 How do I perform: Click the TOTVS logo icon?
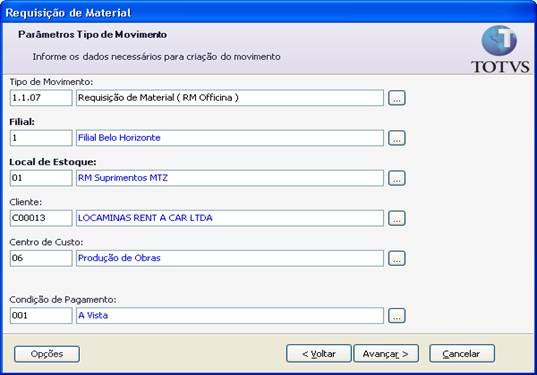click(x=500, y=50)
